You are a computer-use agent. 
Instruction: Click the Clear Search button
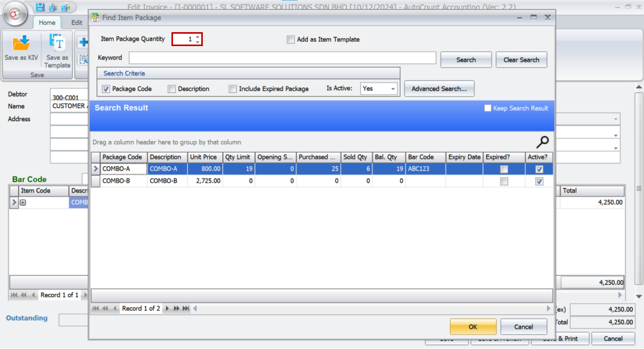521,60
